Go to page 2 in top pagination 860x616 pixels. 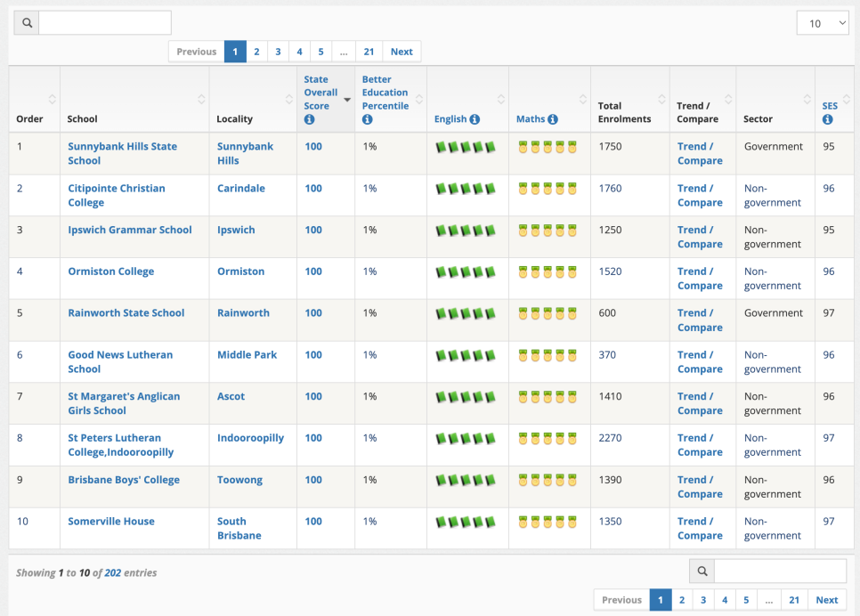pyautogui.click(x=256, y=52)
